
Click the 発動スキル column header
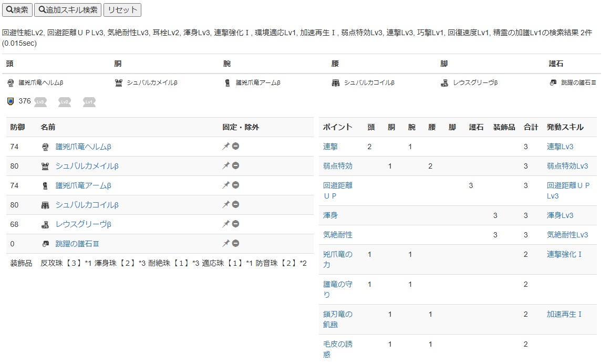coord(565,127)
